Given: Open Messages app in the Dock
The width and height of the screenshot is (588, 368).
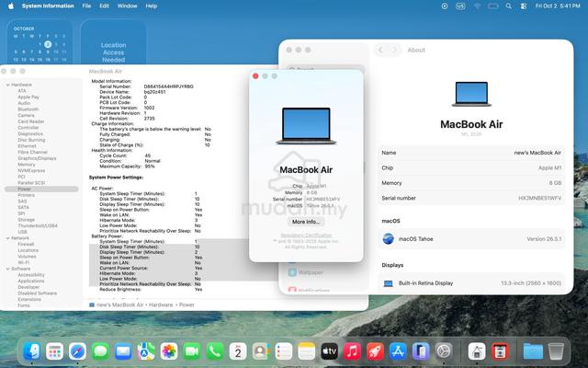Looking at the screenshot, I should coord(100,351).
